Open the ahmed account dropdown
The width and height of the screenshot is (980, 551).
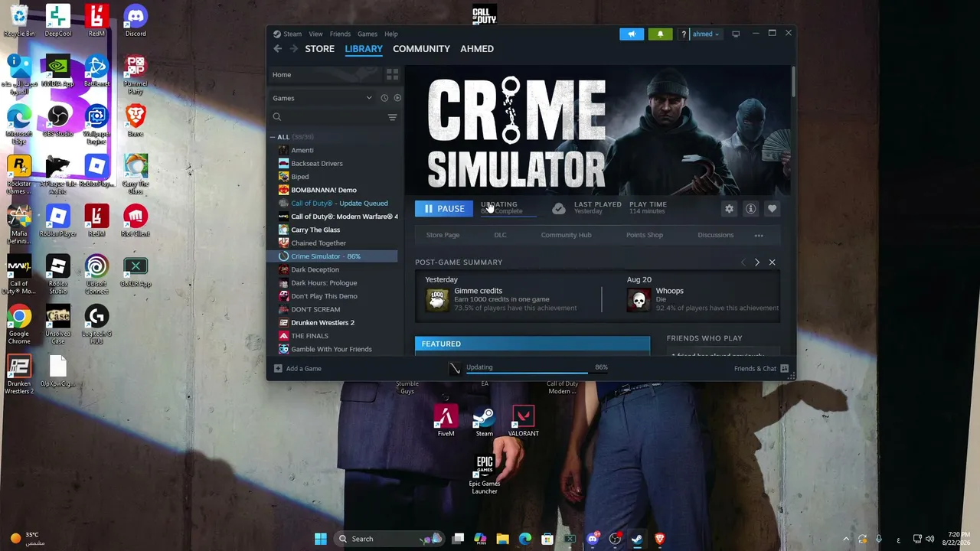pos(705,34)
